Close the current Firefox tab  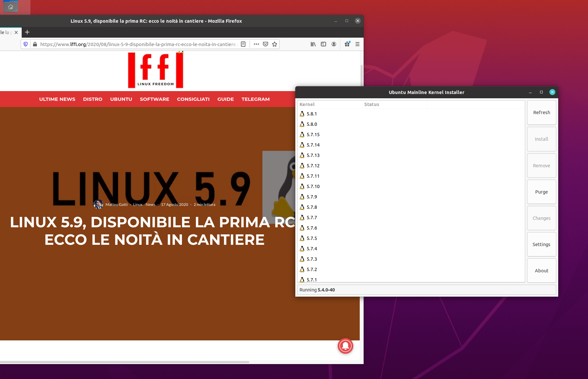pos(16,32)
